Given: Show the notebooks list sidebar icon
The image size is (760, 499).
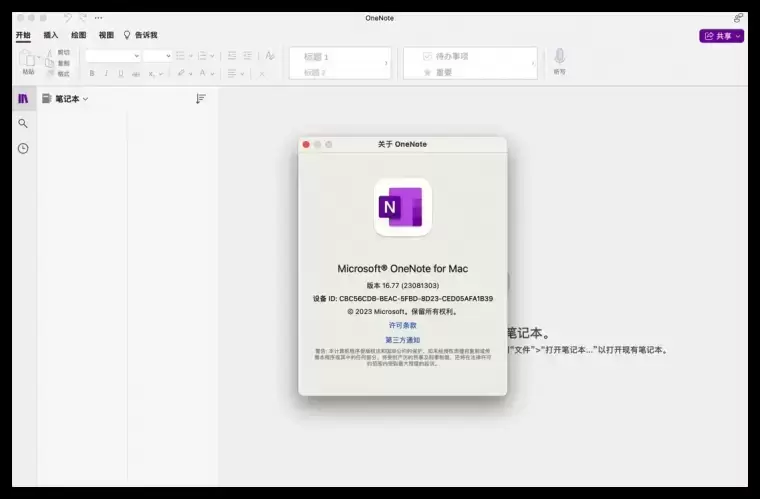Looking at the screenshot, I should click(x=23, y=99).
